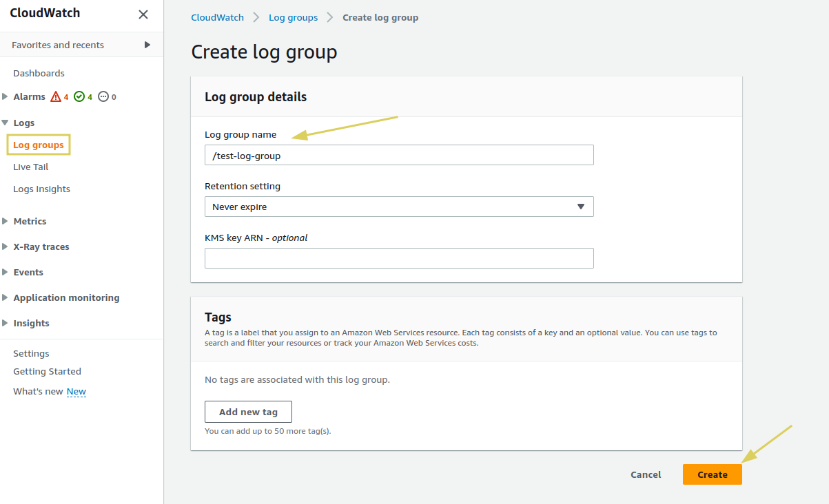Expand the Events section triangle

click(5, 272)
